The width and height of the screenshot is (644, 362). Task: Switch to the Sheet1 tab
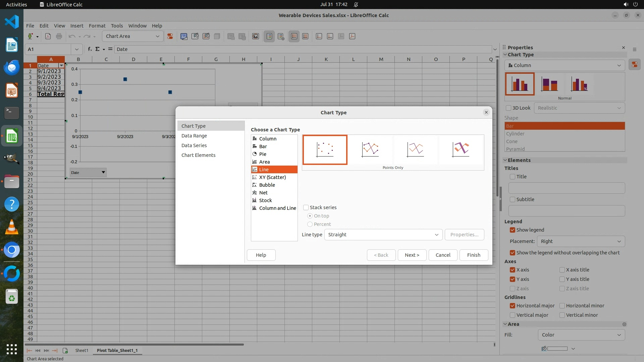click(82, 350)
